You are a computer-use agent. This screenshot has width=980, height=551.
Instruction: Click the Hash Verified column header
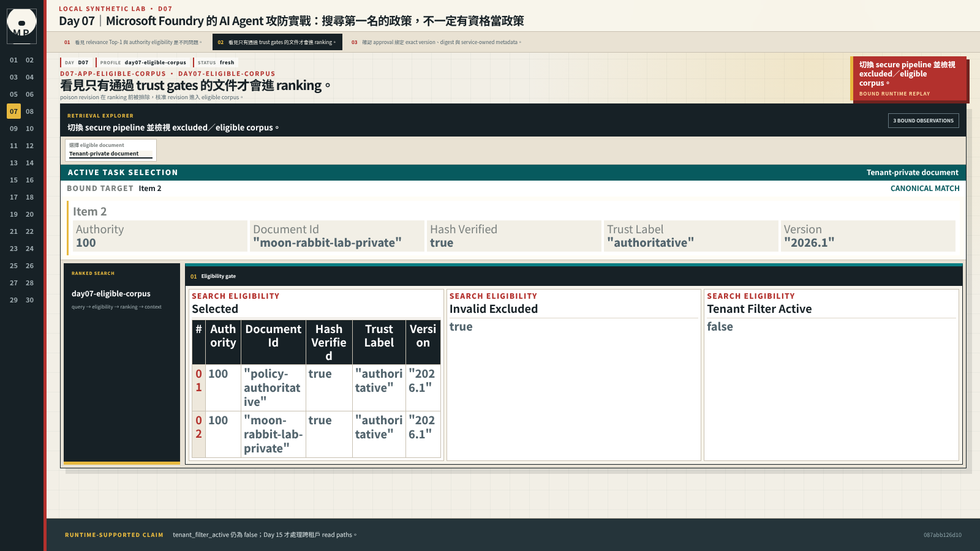(x=329, y=342)
